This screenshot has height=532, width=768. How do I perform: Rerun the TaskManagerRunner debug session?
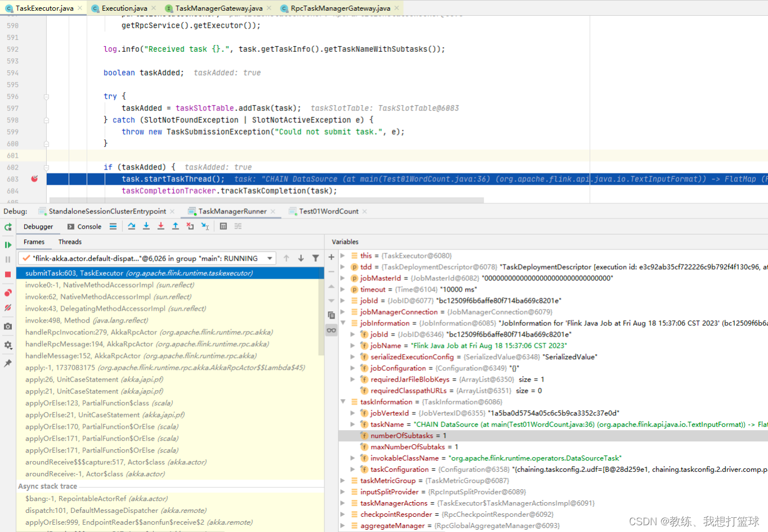click(x=8, y=227)
